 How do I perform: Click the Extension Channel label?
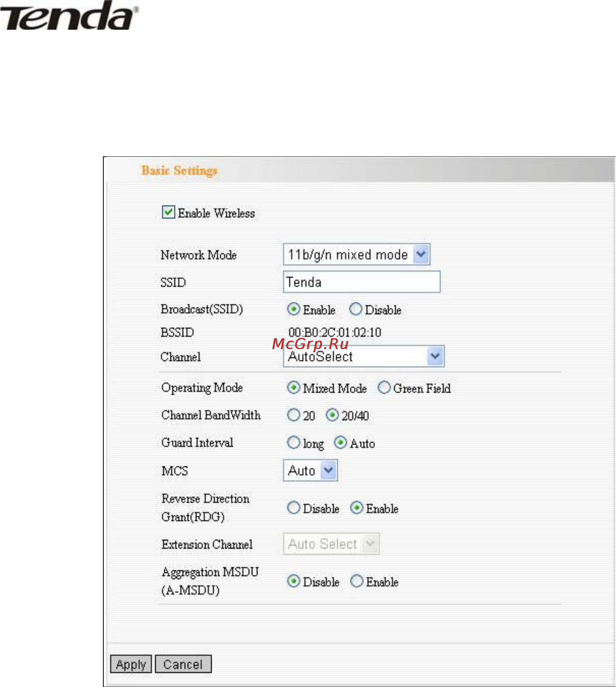click(x=207, y=544)
